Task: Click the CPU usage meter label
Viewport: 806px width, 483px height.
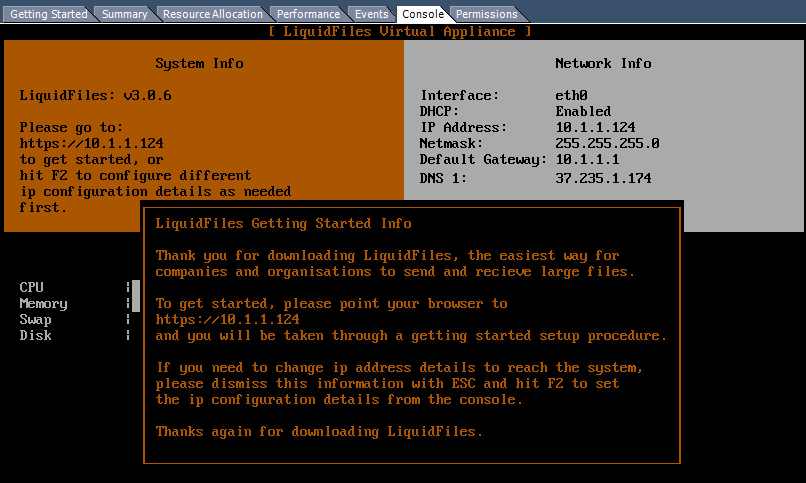Action: tap(32, 287)
